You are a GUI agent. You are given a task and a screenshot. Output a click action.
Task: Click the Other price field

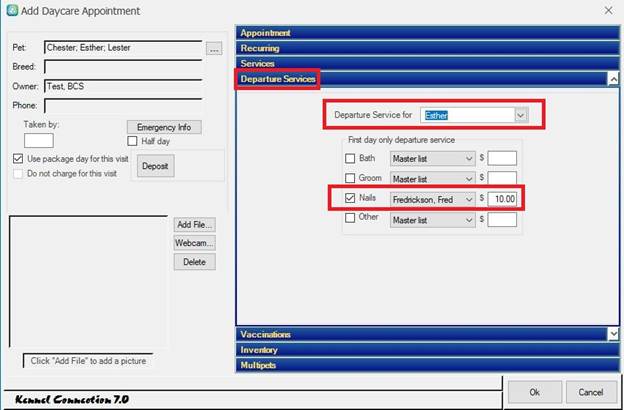point(502,219)
